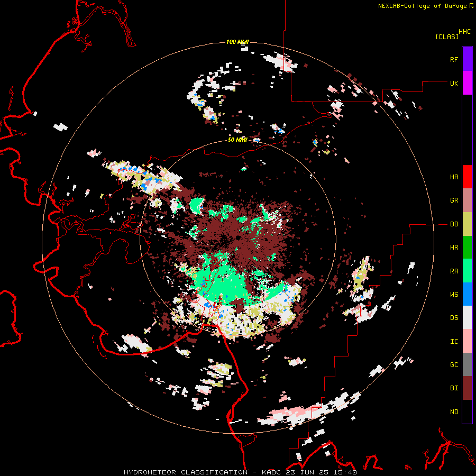Click the NEXLAB-College of DuPage credit text

tap(422, 6)
